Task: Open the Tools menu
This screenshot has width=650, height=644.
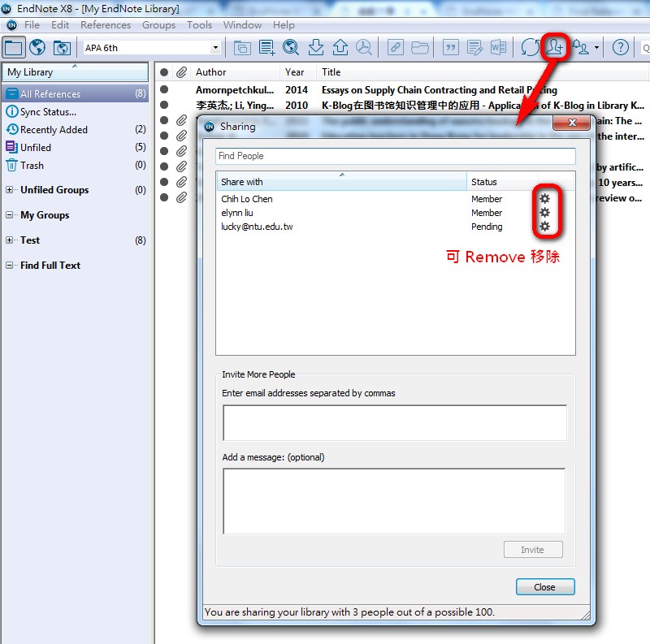Action: (x=199, y=25)
